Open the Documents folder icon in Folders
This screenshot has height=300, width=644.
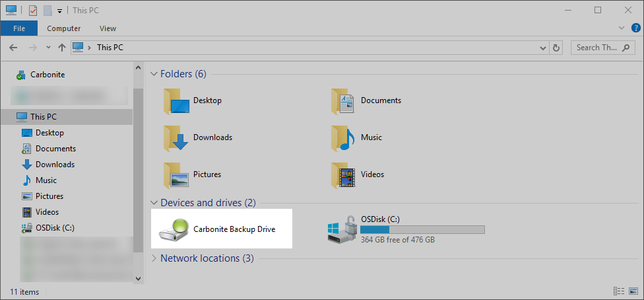(x=343, y=101)
